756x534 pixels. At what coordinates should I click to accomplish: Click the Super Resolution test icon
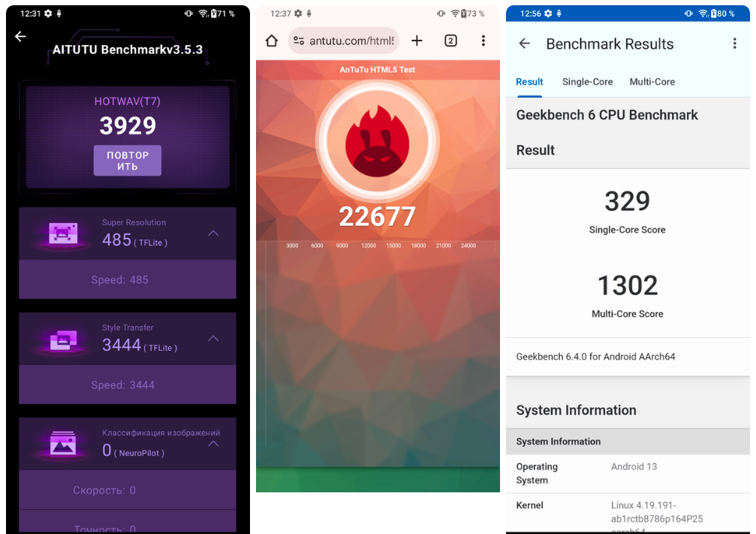(x=63, y=234)
